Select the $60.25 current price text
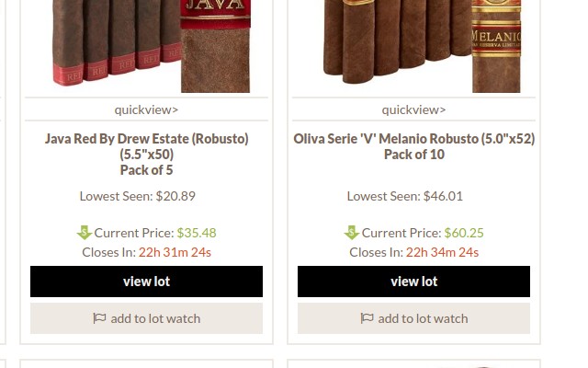Image resolution: width=588 pixels, height=368 pixels. [464, 233]
